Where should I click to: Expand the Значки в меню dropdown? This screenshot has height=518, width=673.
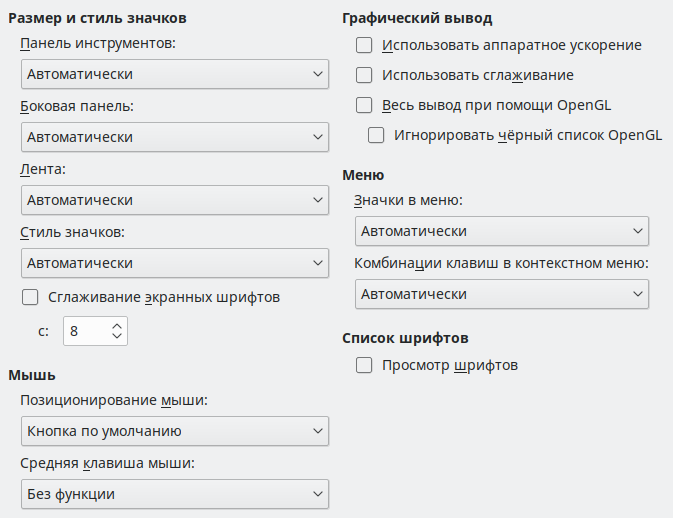(501, 232)
